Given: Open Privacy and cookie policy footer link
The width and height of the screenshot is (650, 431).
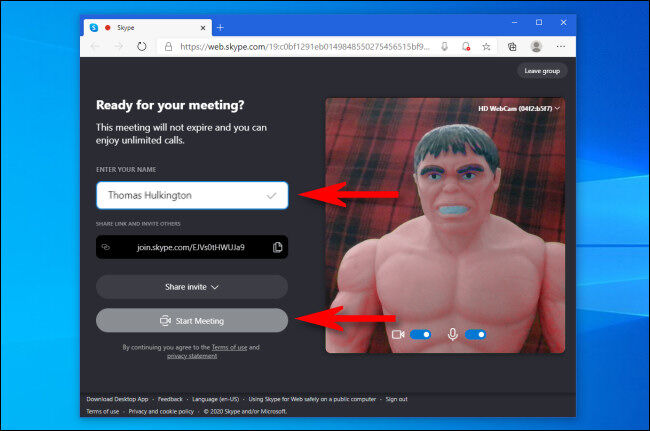Looking at the screenshot, I should [x=161, y=412].
